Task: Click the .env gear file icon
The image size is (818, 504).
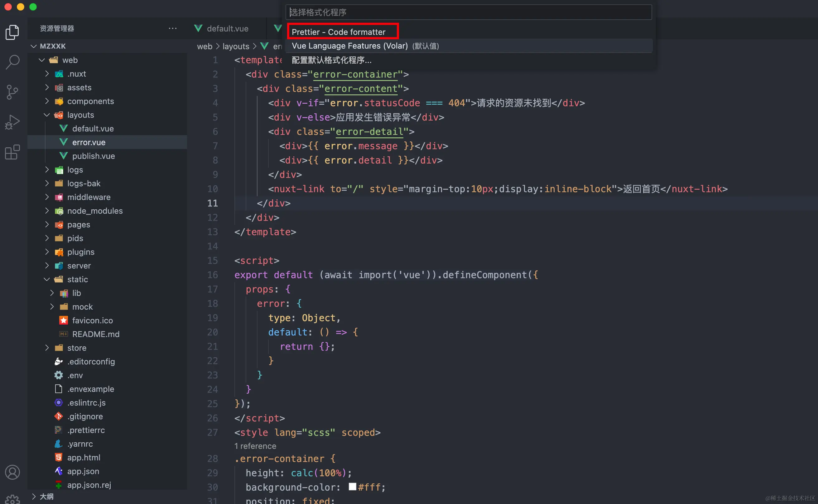Action: click(59, 375)
